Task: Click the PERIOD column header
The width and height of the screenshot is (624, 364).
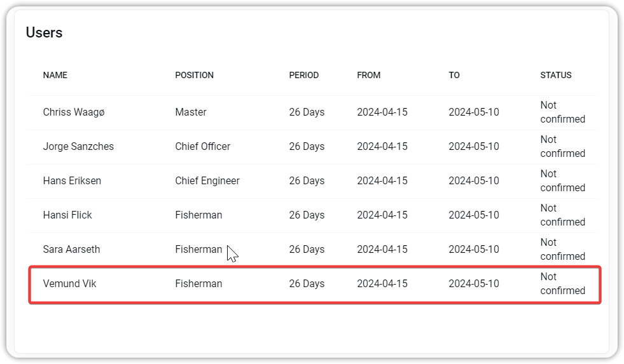Action: 303,75
